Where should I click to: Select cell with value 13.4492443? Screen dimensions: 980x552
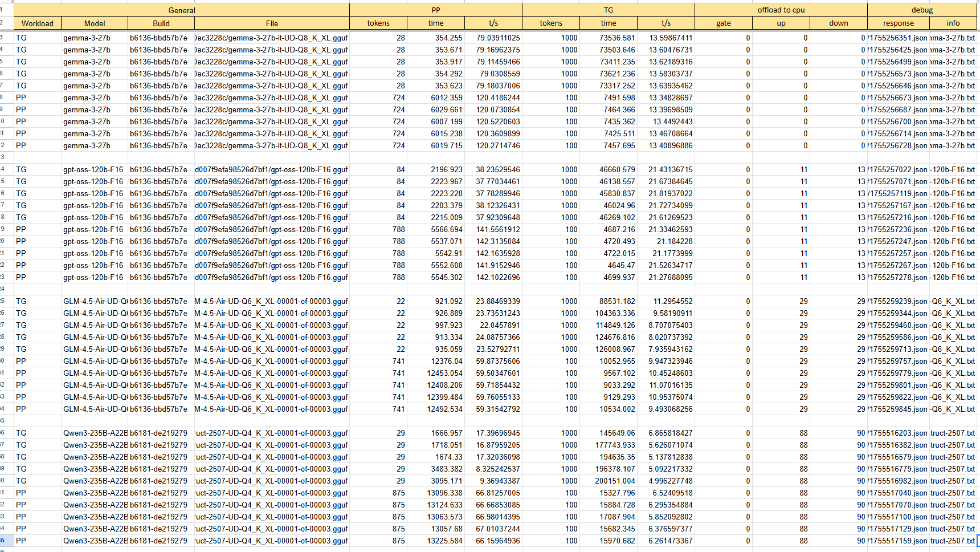(x=666, y=121)
